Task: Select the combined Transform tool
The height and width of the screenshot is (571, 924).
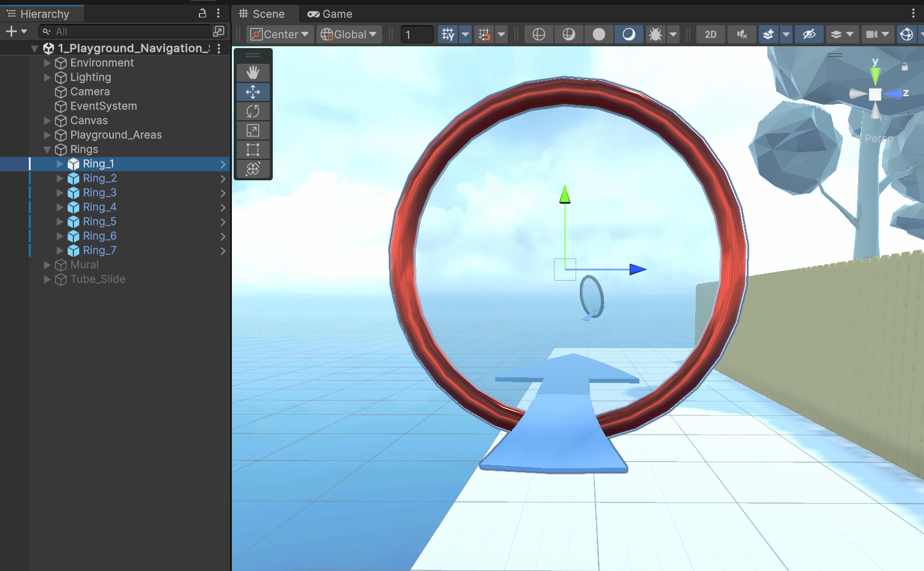Action: tap(253, 169)
